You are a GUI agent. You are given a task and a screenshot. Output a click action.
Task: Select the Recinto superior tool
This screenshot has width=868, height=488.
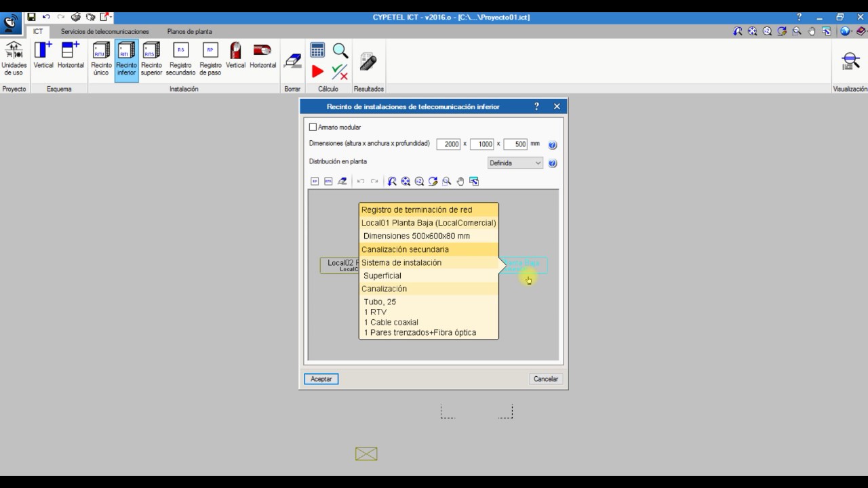152,59
